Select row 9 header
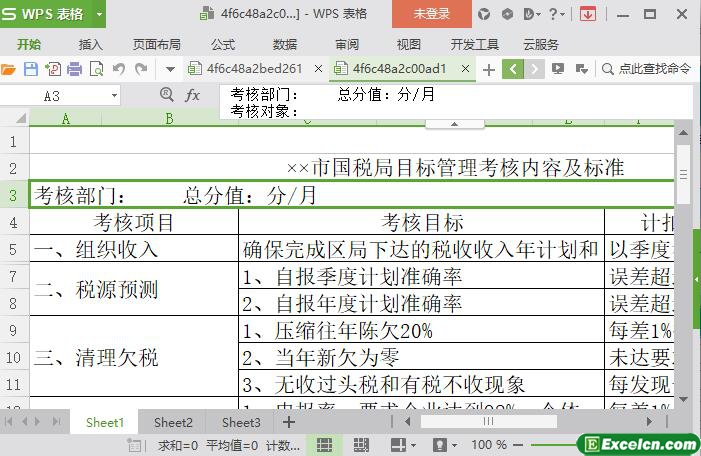The image size is (701, 456). tap(13, 330)
